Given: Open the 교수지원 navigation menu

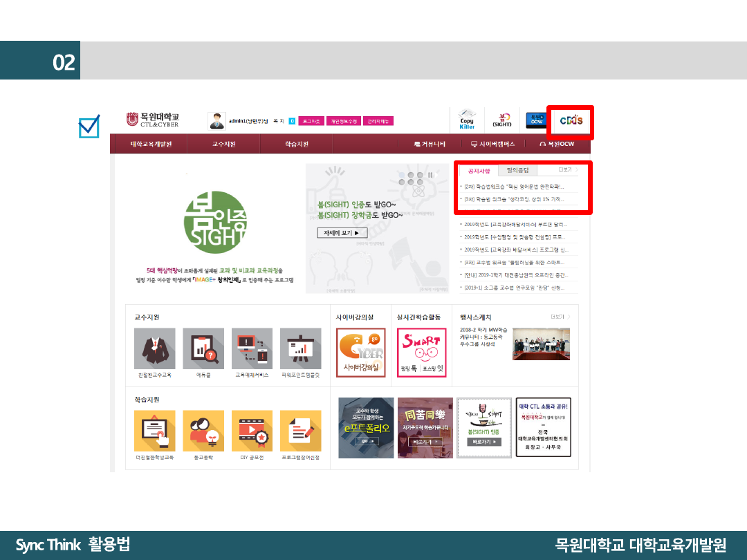Looking at the screenshot, I should click(x=223, y=144).
